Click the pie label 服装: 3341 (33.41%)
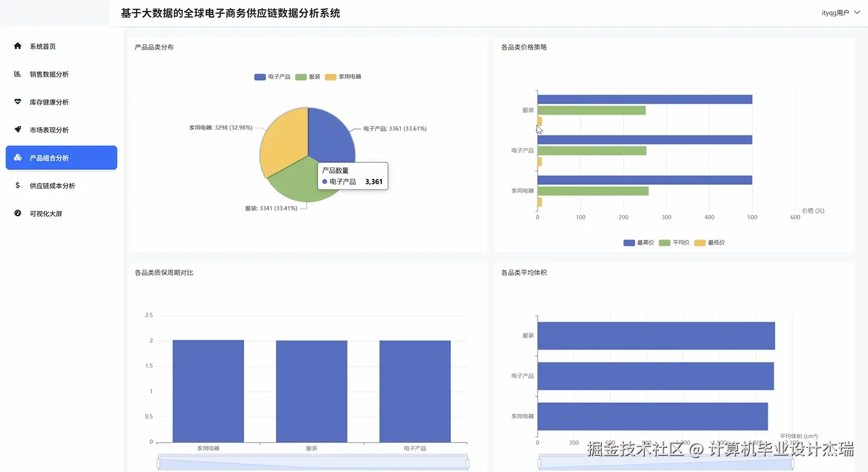This screenshot has height=472, width=868. tap(271, 208)
